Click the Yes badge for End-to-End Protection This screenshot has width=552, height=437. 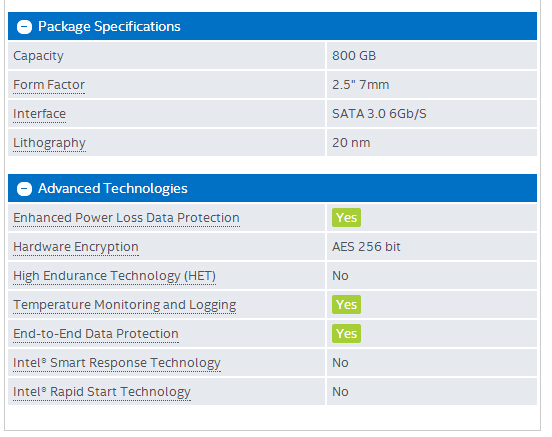pyautogui.click(x=346, y=333)
